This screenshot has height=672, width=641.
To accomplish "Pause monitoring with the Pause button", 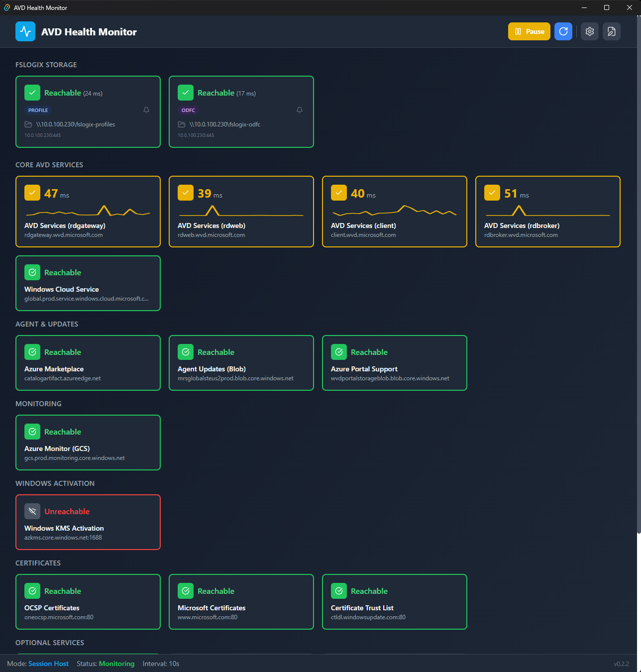I will coord(529,31).
